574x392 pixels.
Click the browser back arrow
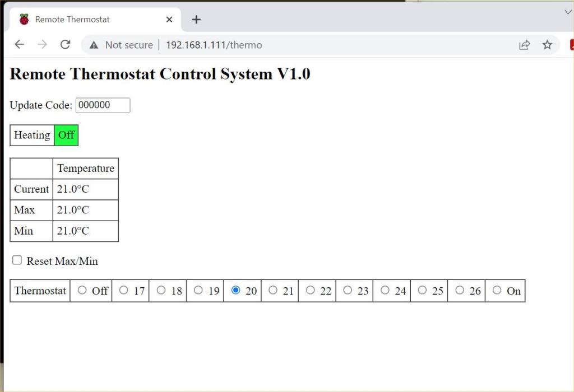click(x=20, y=45)
